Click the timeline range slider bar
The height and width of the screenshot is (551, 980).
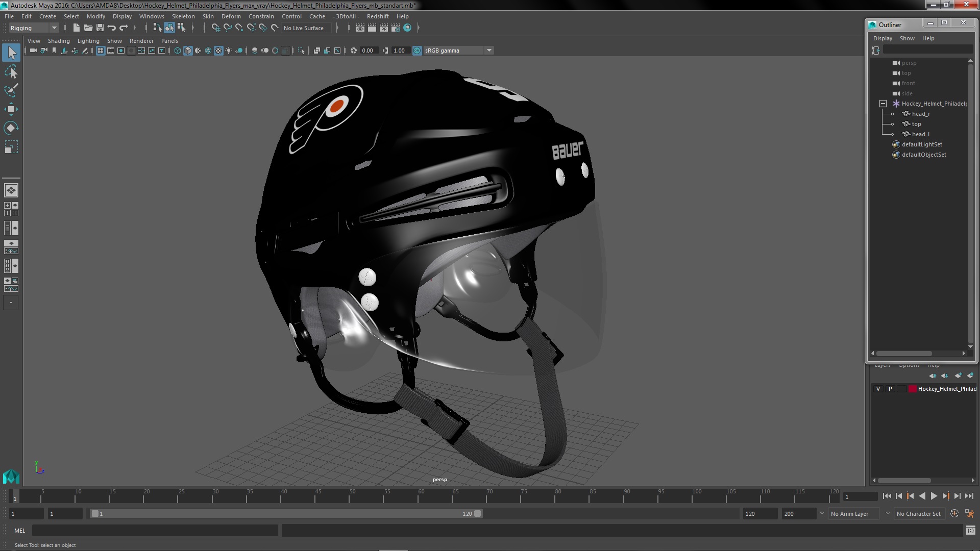tap(286, 514)
